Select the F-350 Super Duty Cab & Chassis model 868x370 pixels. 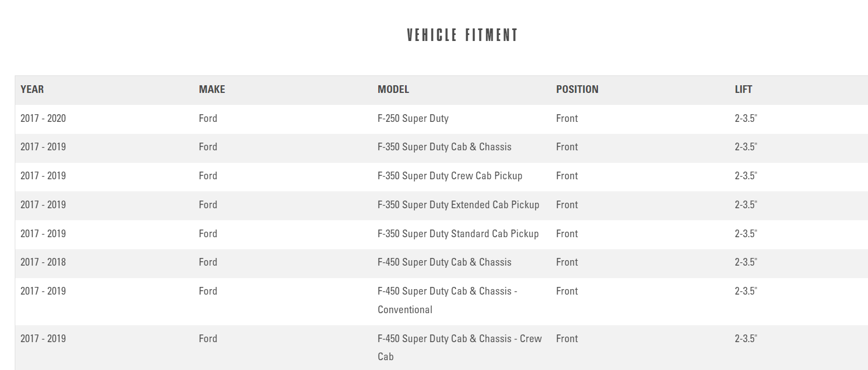pos(444,146)
